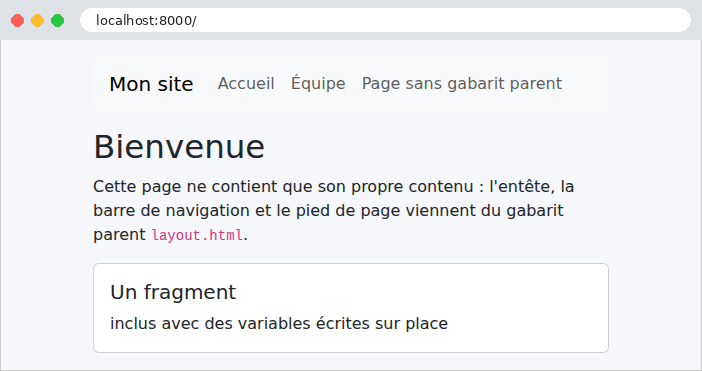This screenshot has height=371, width=702.
Task: Click text 'inclus avec des variables écrites sur place'
Action: tap(279, 323)
